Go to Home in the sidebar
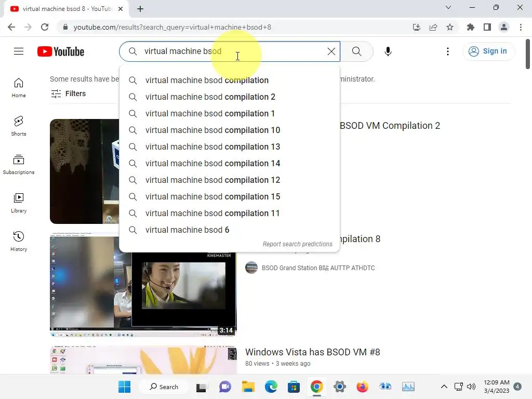Screen dimensions: 532x399 19,88
